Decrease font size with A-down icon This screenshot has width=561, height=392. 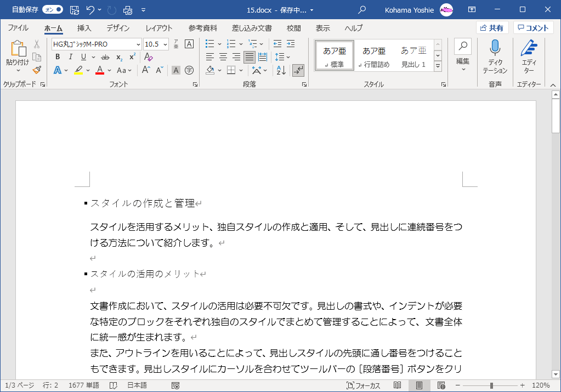(x=160, y=70)
